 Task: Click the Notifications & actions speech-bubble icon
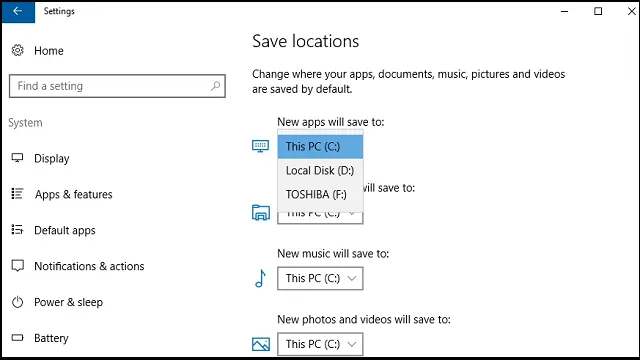[x=18, y=266]
